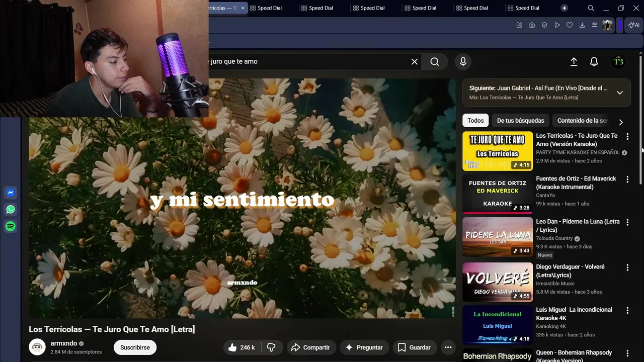Open Messenger in the Opera sidebar
Viewport: 644px width, 362px height.
tap(10, 193)
